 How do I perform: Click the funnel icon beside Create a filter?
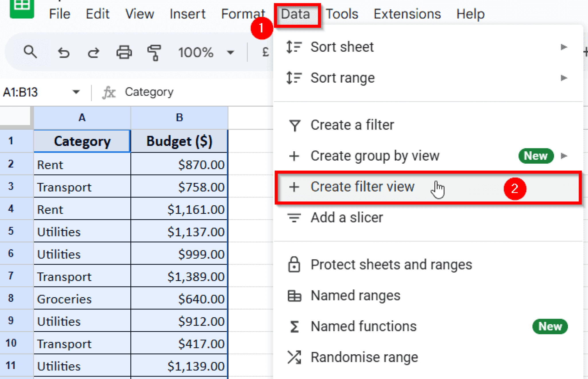click(x=294, y=125)
